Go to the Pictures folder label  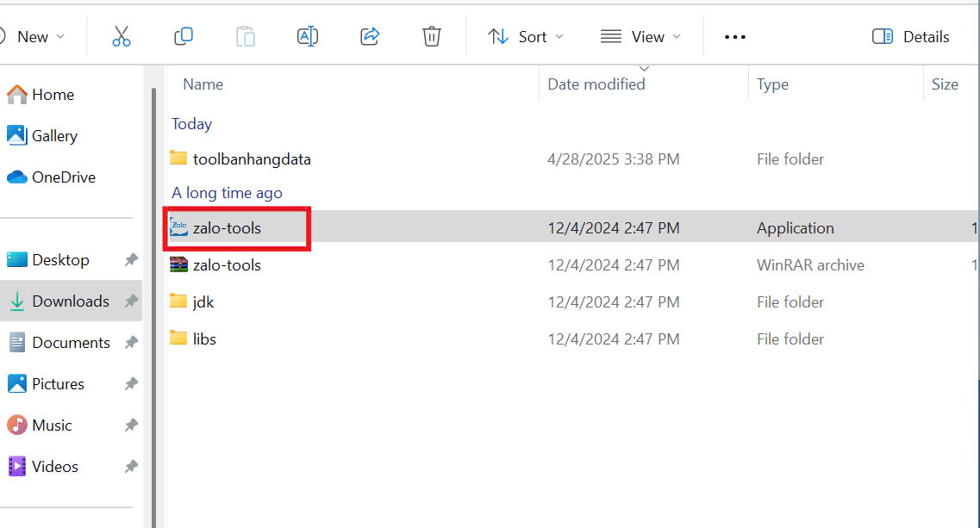[x=58, y=383]
